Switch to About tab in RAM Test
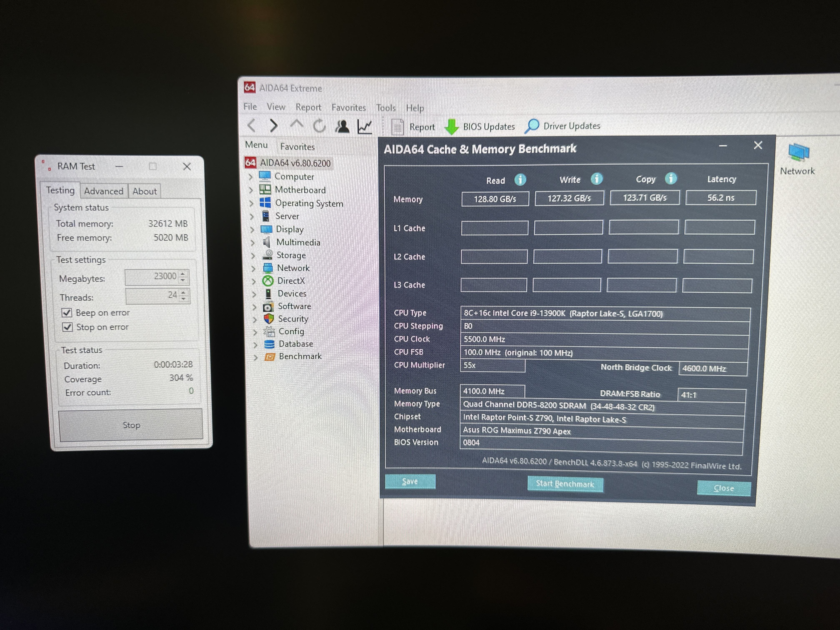Viewport: 840px width, 630px height. (x=145, y=191)
